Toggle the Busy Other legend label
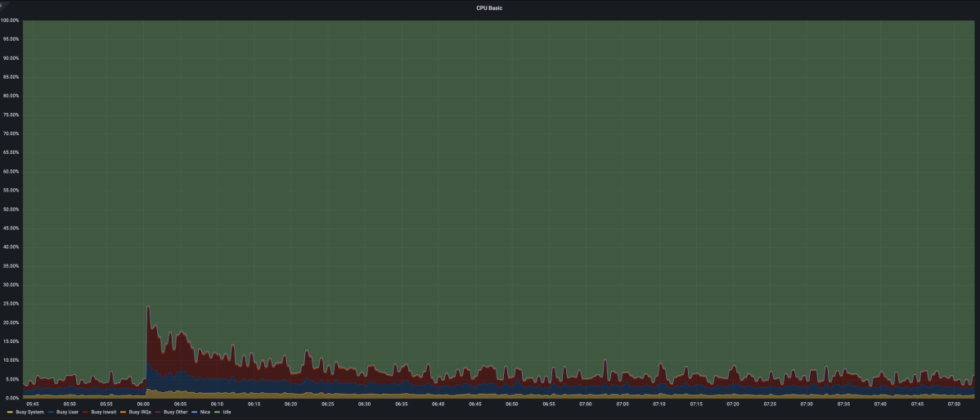 176,413
